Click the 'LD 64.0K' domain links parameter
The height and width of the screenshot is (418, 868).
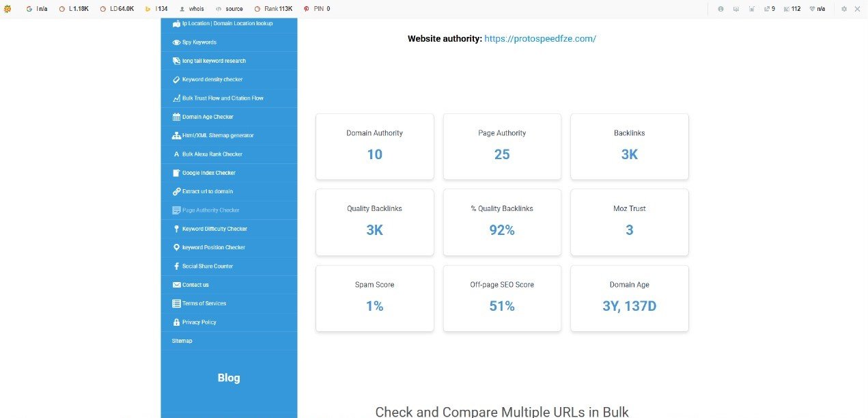pos(117,9)
